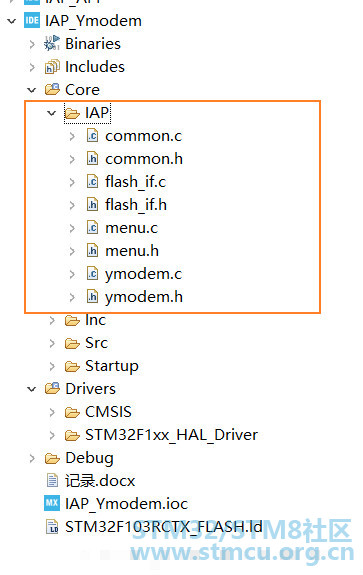Click the menu.h header icon
Screen dimensions: 363x575
(x=92, y=250)
